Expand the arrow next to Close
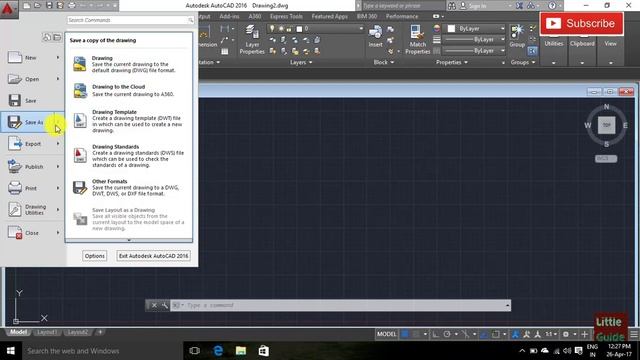 [x=58, y=233]
